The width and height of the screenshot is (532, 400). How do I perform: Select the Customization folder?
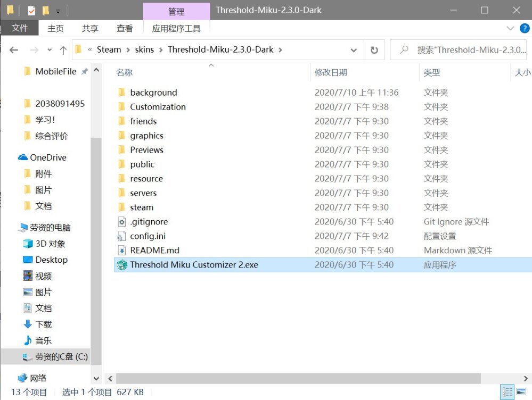point(158,107)
